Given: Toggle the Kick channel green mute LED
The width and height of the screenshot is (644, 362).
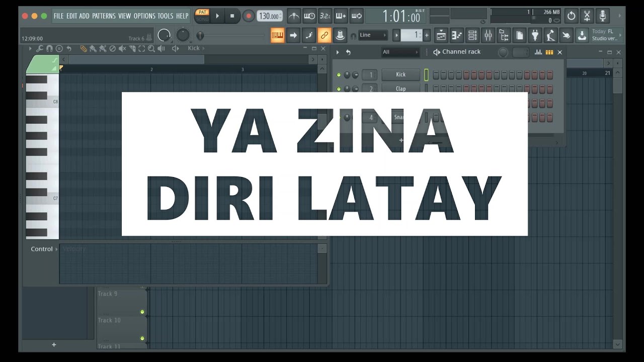Looking at the screenshot, I should 339,75.
